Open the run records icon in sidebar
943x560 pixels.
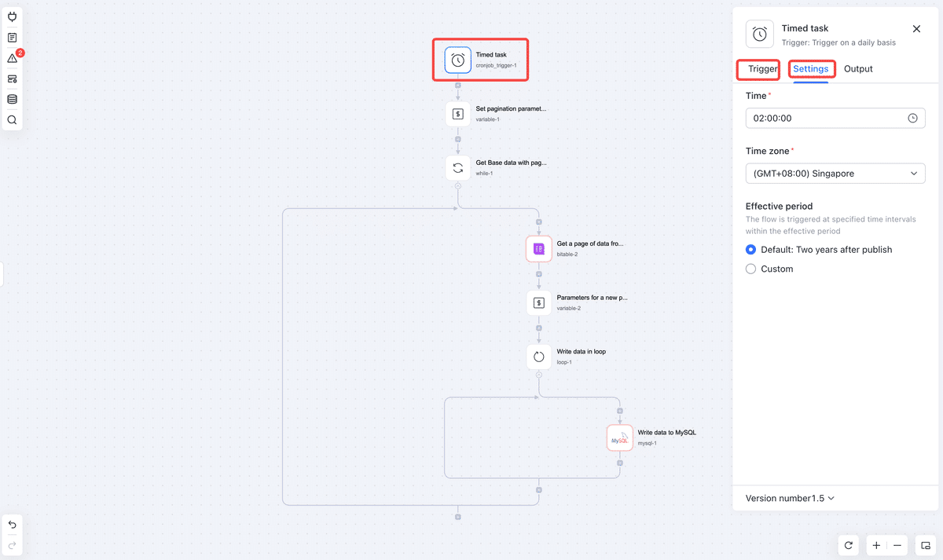[13, 79]
